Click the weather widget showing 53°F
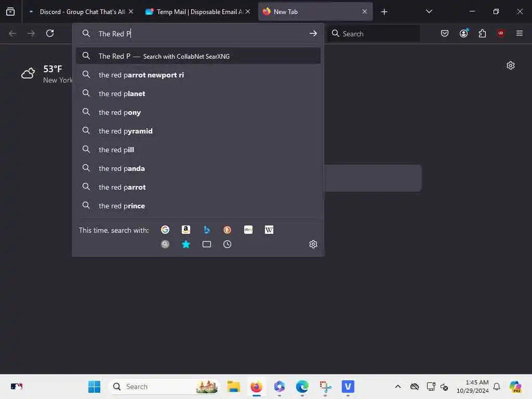This screenshot has height=399, width=532. pyautogui.click(x=47, y=74)
